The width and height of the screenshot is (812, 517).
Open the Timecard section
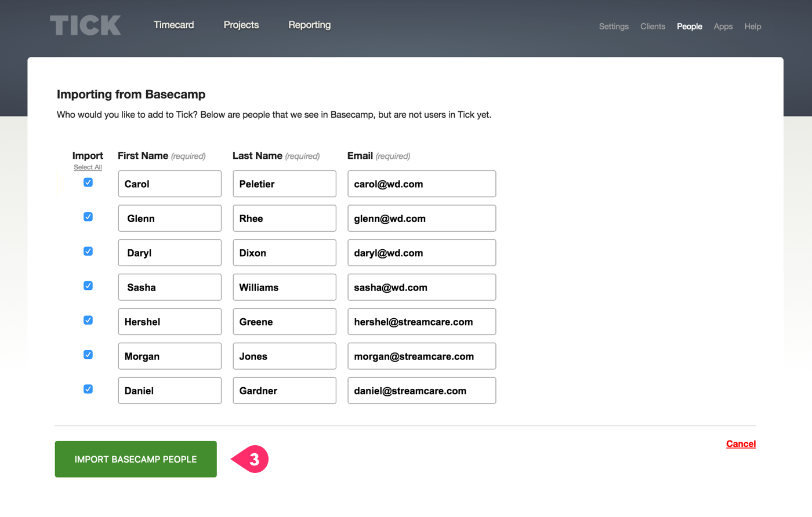point(173,24)
